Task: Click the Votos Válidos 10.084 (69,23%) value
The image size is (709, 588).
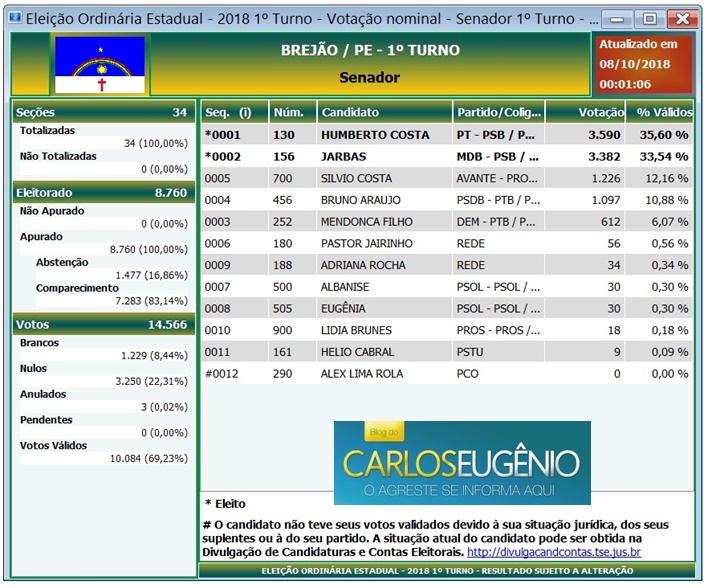Action: click(149, 459)
